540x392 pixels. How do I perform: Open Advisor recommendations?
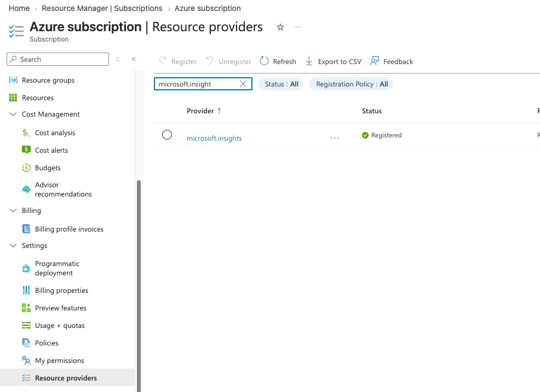coord(64,189)
